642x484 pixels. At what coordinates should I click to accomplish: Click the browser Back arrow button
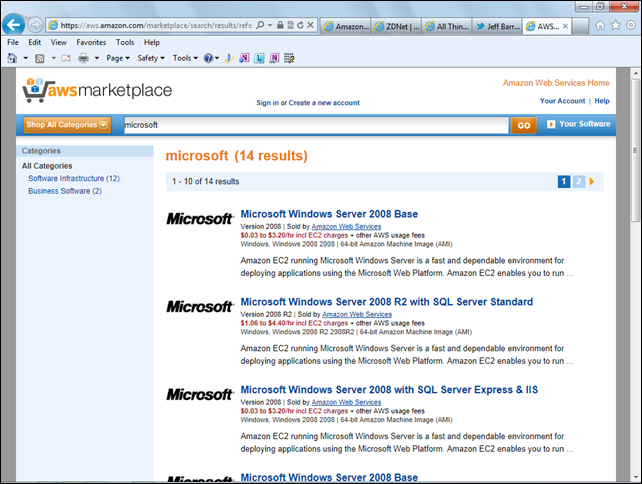(x=14, y=25)
